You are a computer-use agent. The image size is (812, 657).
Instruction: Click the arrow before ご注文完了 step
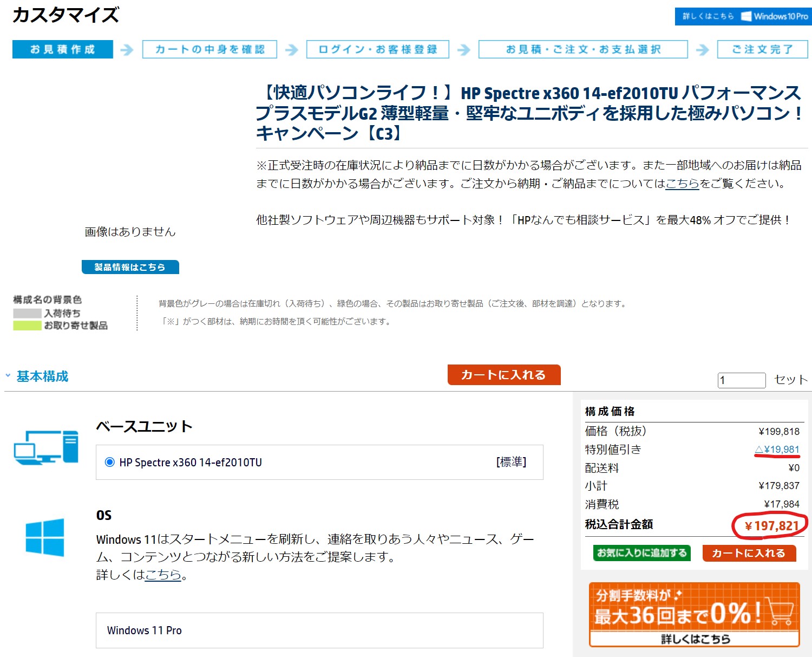click(x=702, y=50)
